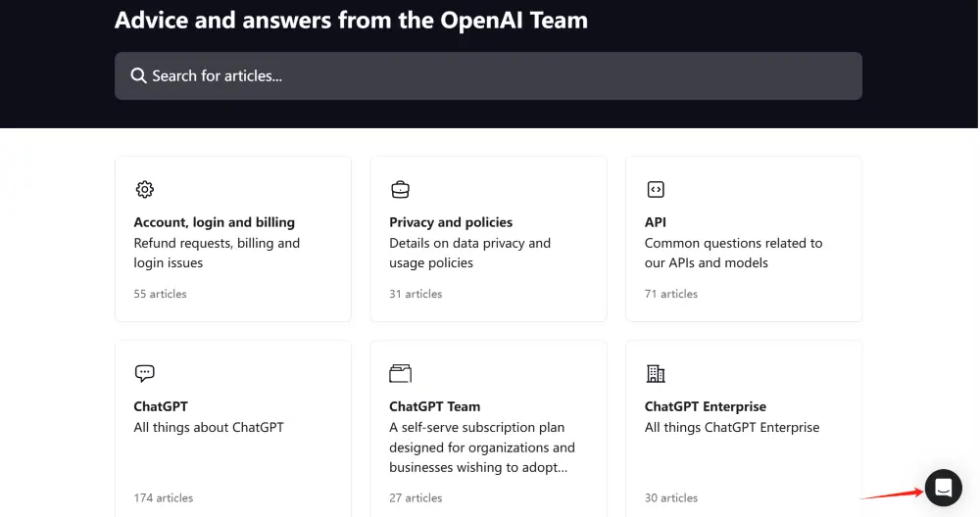Click the gear icon on Account card
Viewport: 980px width, 517px height.
[x=144, y=189]
